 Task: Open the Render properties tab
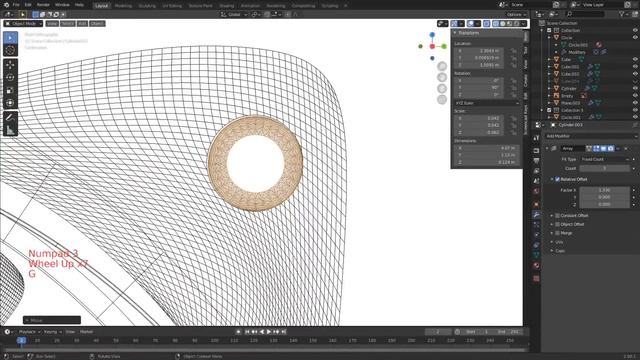coord(536,151)
